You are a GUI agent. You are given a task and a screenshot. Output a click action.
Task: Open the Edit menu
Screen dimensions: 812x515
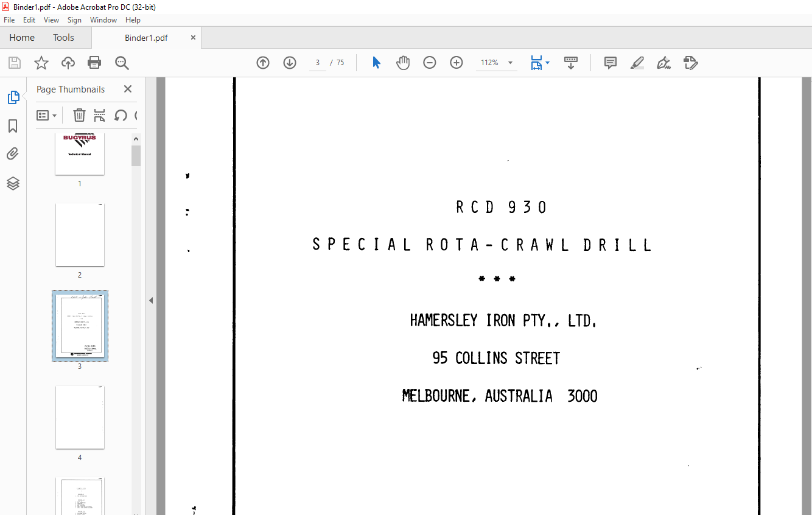pos(29,20)
